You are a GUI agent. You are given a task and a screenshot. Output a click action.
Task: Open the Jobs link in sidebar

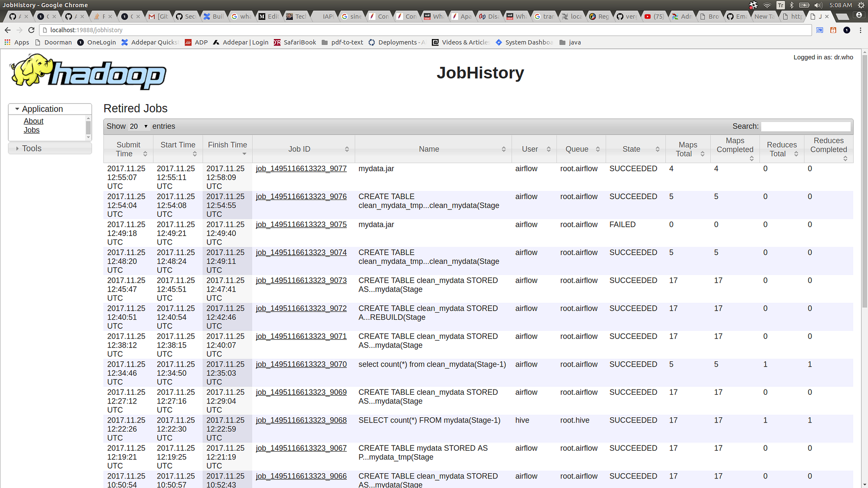click(x=31, y=130)
